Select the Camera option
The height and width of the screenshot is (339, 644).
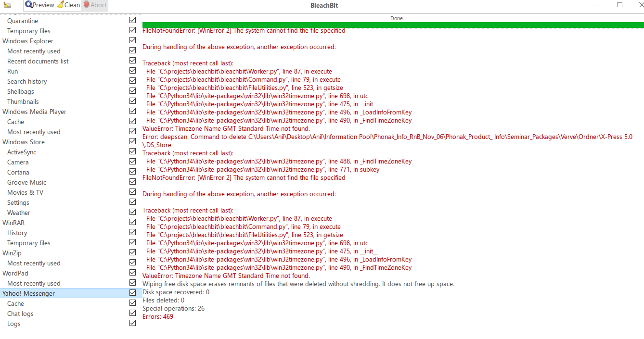pyautogui.click(x=18, y=162)
